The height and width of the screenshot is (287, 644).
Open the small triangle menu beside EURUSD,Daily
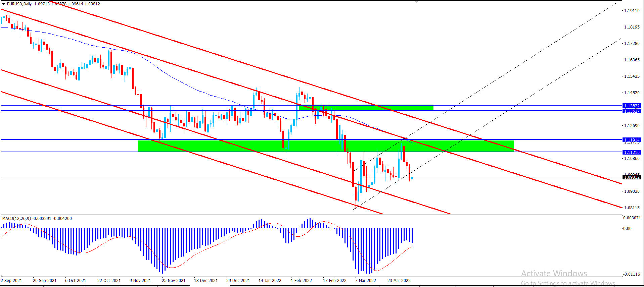4,4
